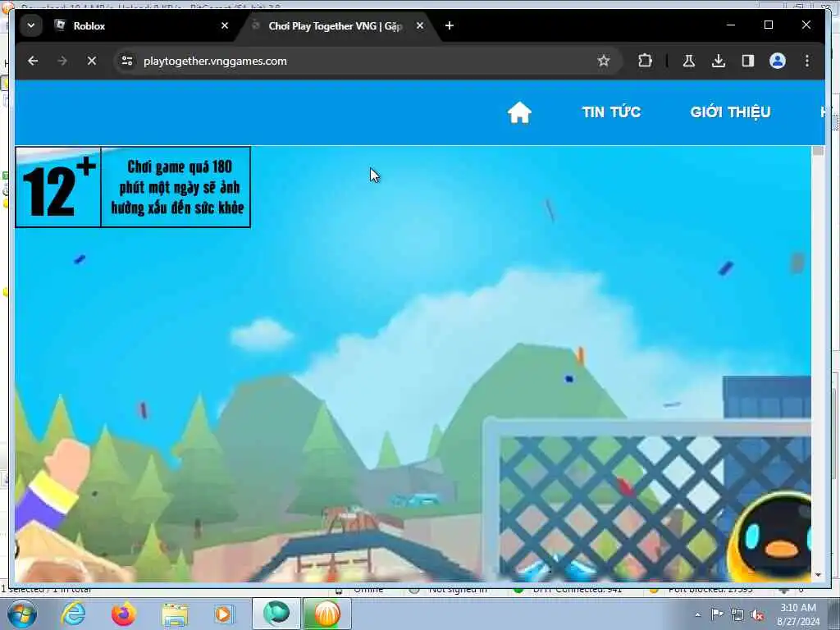Switch to the orange BitComet taskbar app

click(x=326, y=614)
